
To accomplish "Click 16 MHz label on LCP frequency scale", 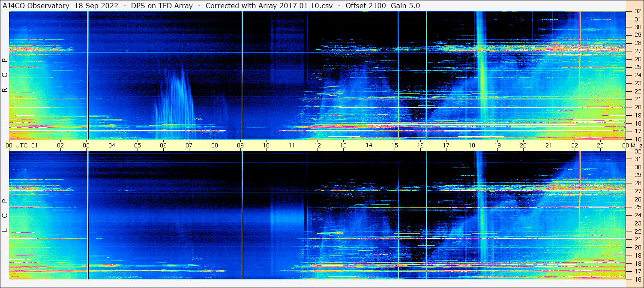I will 637,279.
